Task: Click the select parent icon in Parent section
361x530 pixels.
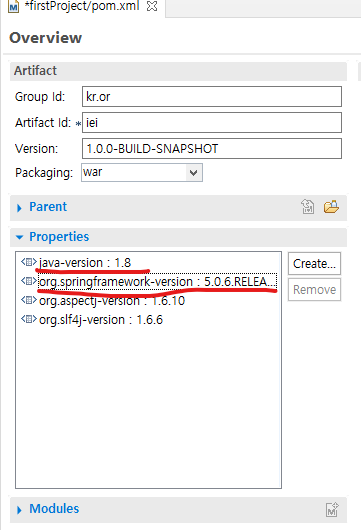Action: pos(308,207)
